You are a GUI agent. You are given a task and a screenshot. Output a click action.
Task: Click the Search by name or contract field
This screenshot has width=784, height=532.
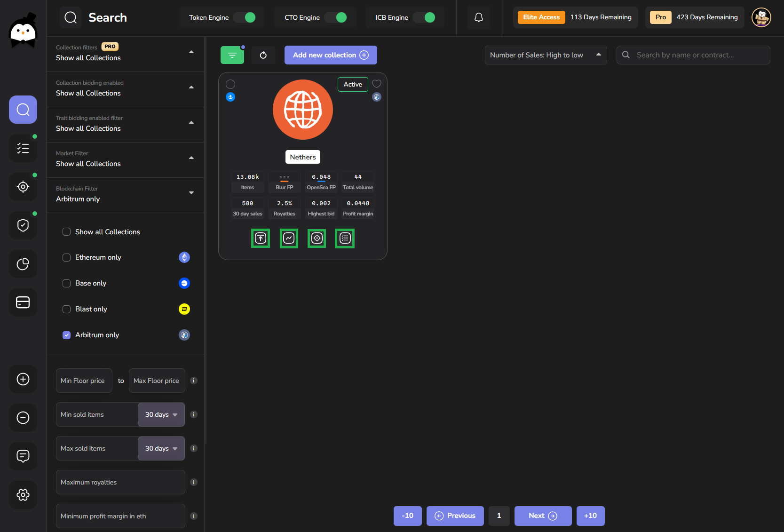point(699,55)
